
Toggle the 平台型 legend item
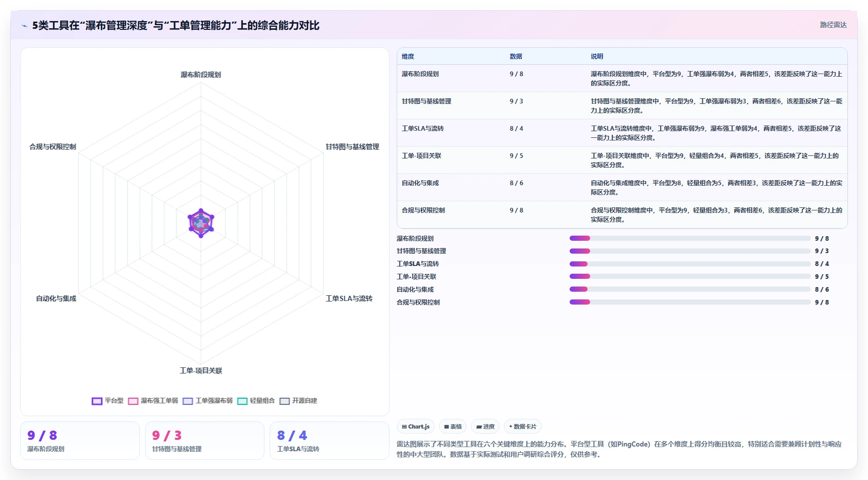[108, 401]
